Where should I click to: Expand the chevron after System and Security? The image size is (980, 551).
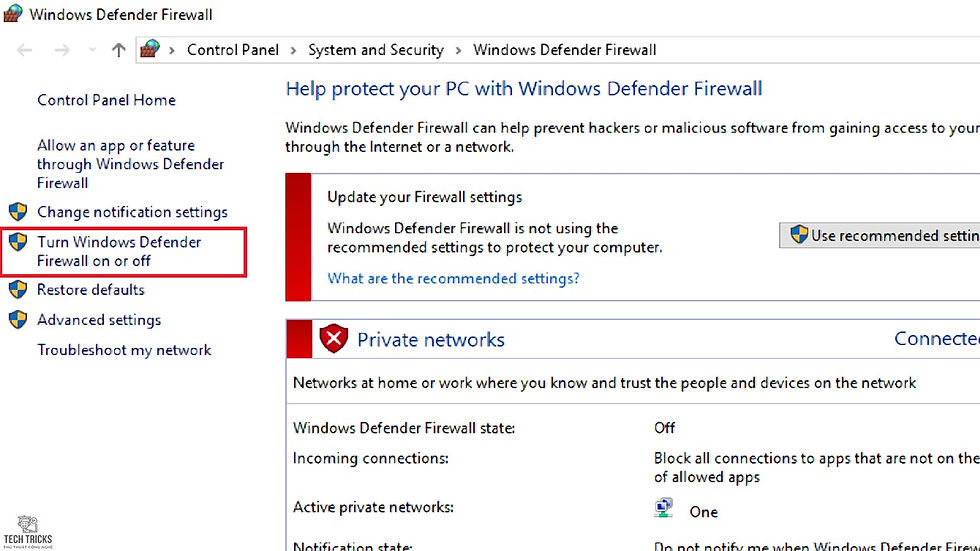tap(458, 51)
